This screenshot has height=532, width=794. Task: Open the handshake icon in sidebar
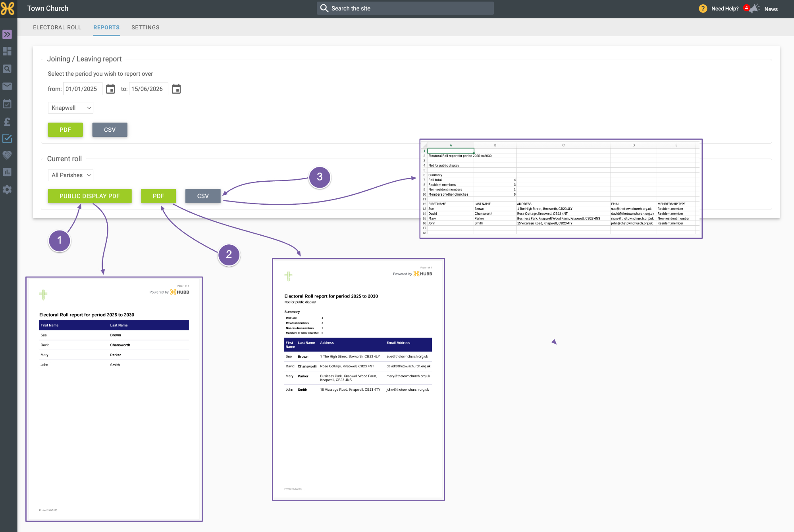point(7,155)
